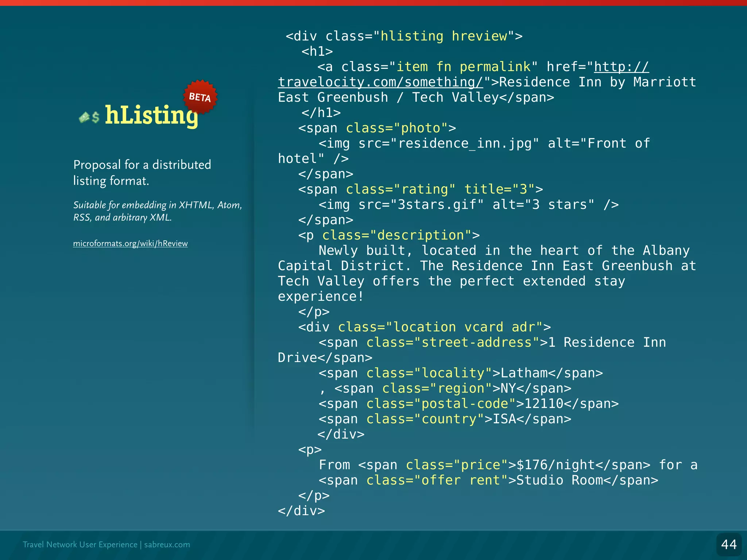
Task: Click the italic 'Suitable for embedding in XHTML' text
Action: pyautogui.click(x=158, y=211)
